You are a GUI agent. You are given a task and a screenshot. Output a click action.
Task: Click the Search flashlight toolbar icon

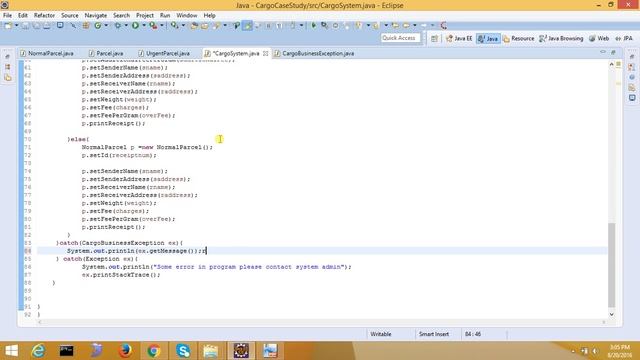click(216, 25)
